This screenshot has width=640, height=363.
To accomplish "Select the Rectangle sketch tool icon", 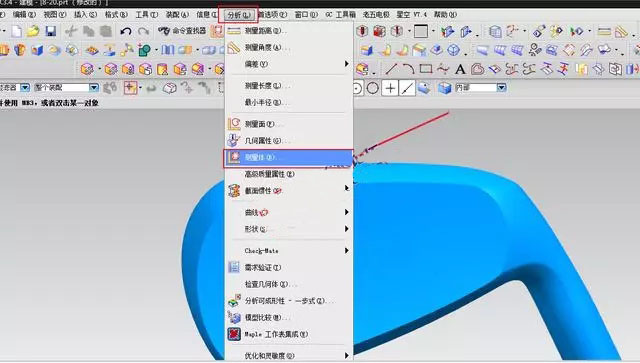I will pos(426,69).
